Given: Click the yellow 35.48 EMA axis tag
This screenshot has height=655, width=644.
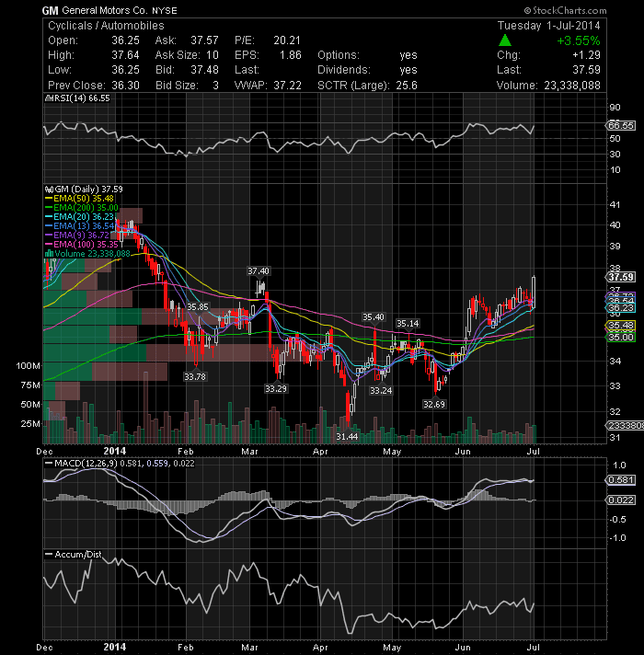Looking at the screenshot, I should (x=620, y=326).
